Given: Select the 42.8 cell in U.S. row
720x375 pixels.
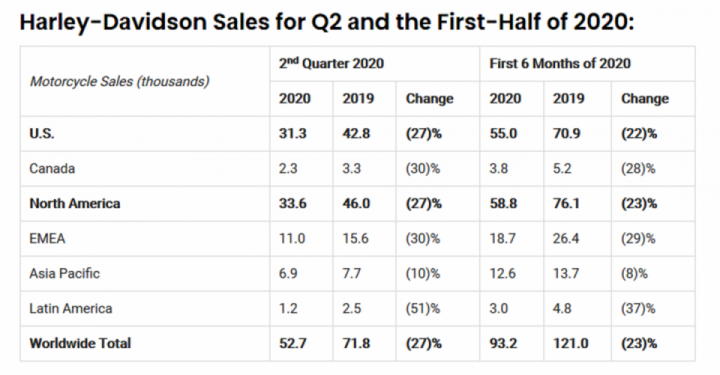Looking at the screenshot, I should [356, 134].
